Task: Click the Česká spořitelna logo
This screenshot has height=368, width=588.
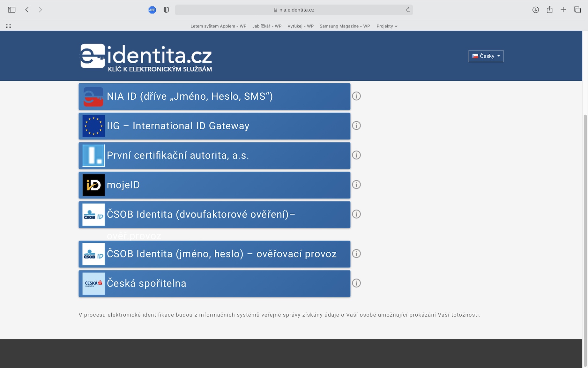Action: click(93, 284)
